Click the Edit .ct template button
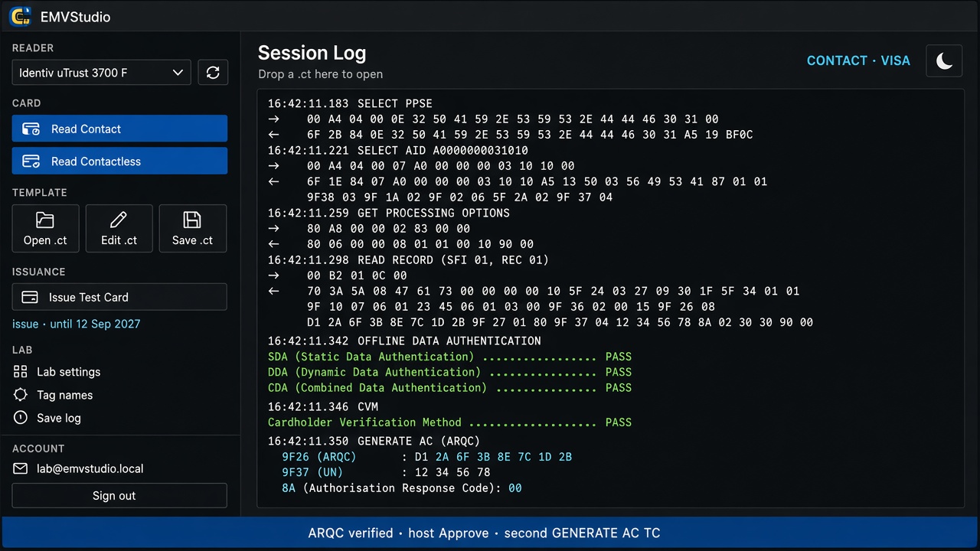The image size is (980, 551). pos(119,228)
